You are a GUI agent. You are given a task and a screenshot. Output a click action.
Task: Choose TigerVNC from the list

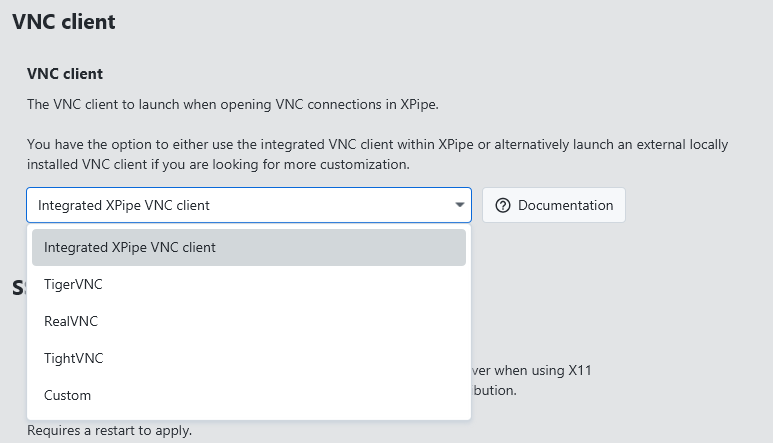click(x=73, y=284)
